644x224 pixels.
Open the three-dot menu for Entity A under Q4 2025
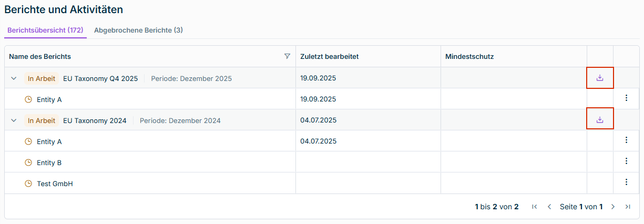point(626,98)
